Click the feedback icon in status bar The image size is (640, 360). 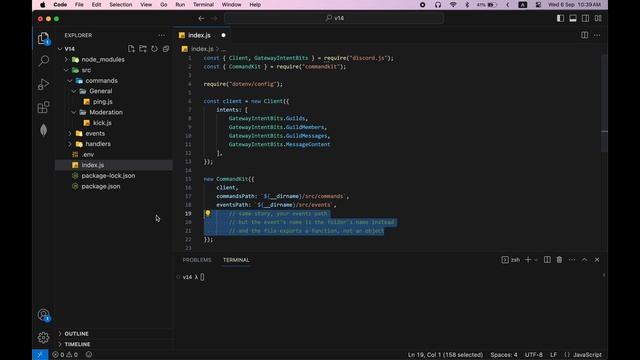89,355
